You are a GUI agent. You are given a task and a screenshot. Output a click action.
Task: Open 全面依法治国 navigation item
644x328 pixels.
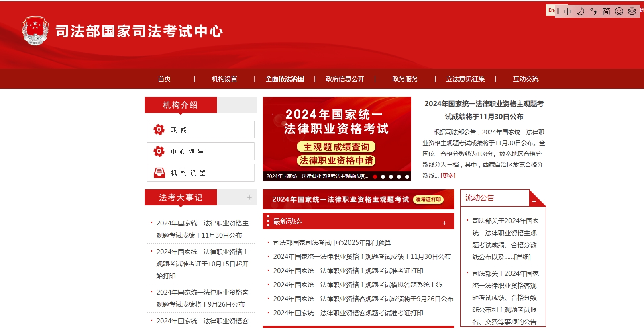click(x=285, y=79)
